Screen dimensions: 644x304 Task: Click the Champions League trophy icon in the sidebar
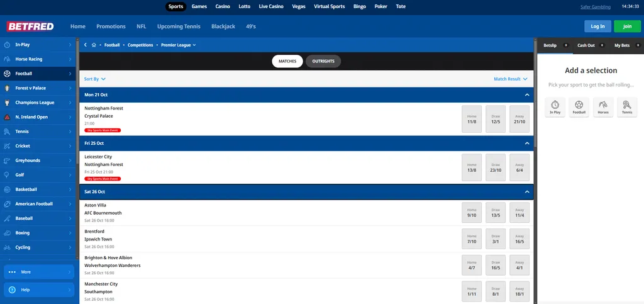(7, 103)
